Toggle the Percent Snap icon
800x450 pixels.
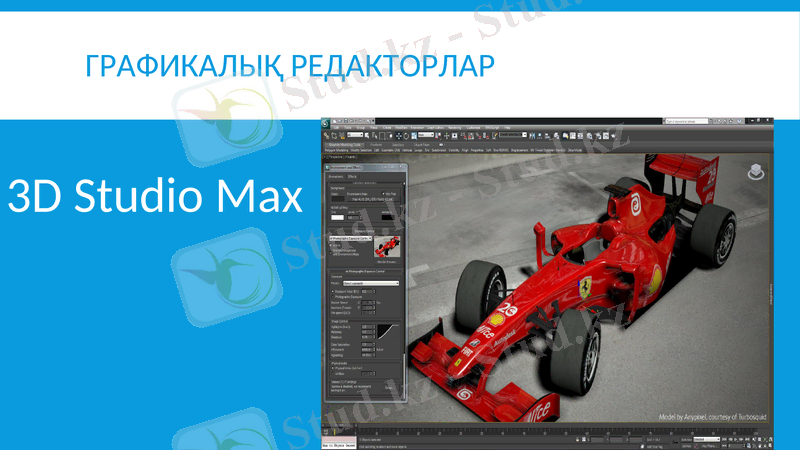tap(479, 136)
